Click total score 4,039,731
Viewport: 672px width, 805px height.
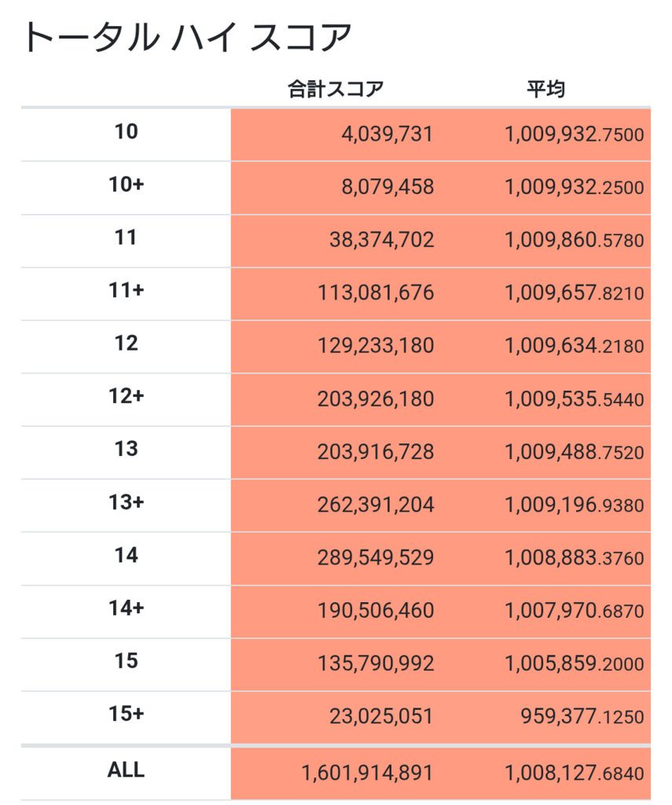tap(387, 134)
